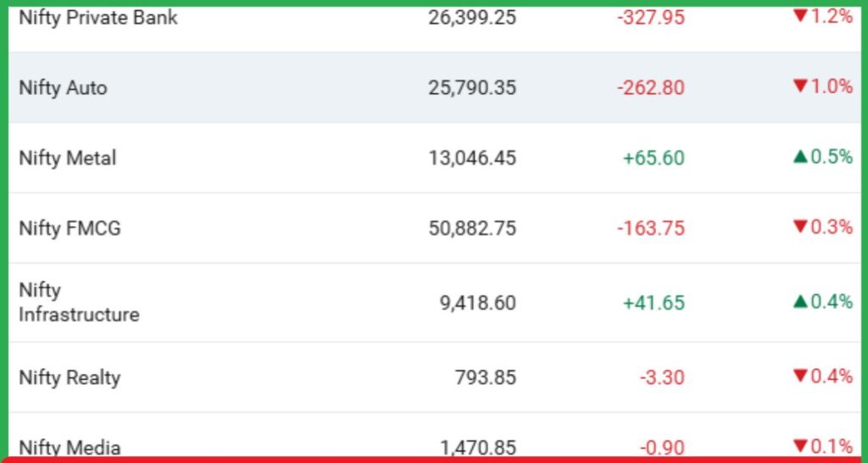
Task: Click the Nifty Media index name
Action: click(x=70, y=448)
